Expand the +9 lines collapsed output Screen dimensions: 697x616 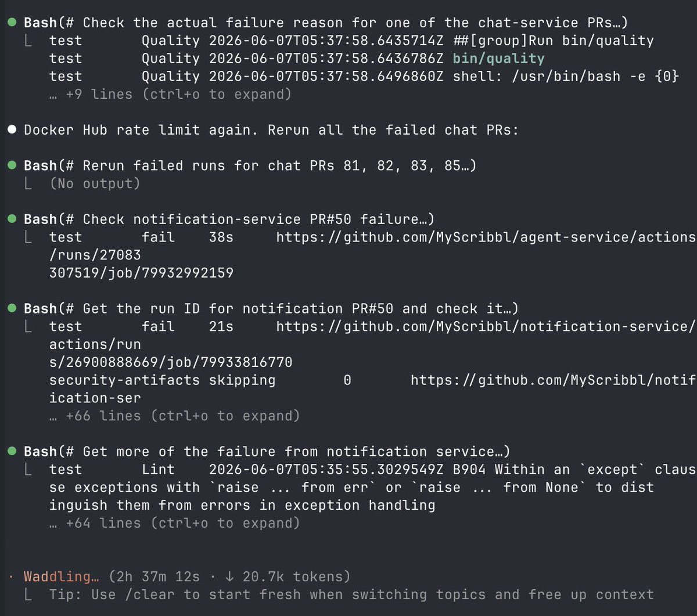click(x=170, y=94)
